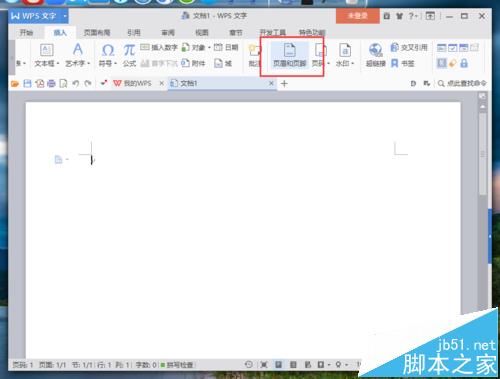Click the Header and Footer (页眉和页脚) icon
The height and width of the screenshot is (379, 500).
point(289,55)
